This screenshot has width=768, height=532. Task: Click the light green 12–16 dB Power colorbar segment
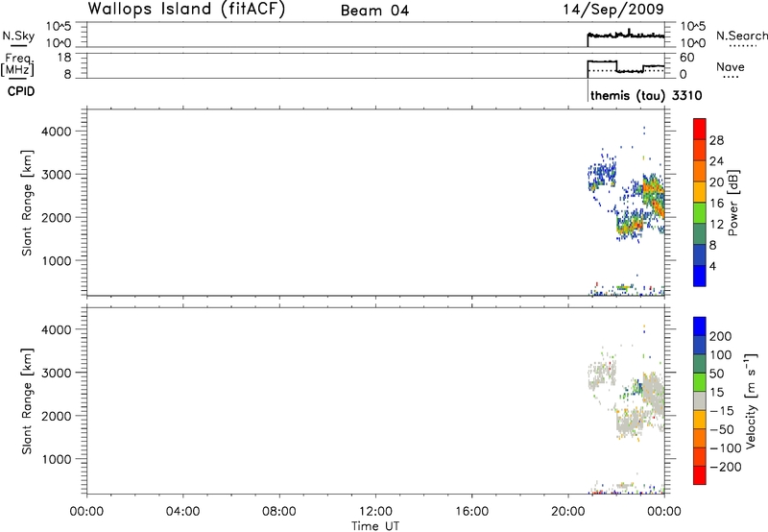tap(700, 212)
